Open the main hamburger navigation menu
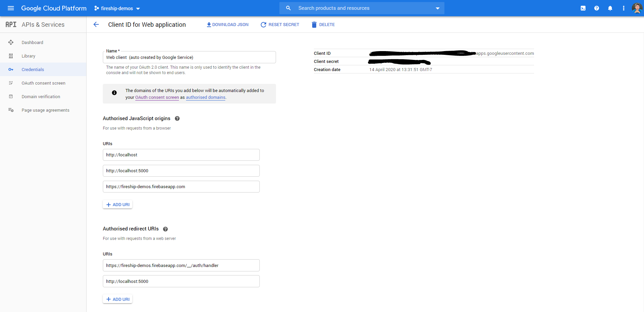 click(x=11, y=8)
